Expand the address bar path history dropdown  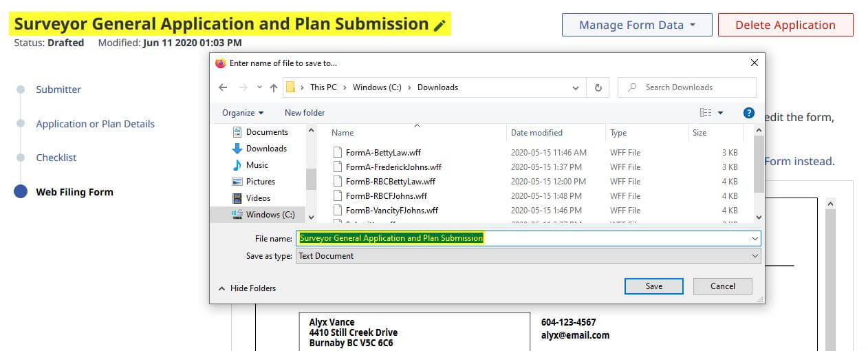[x=576, y=87]
